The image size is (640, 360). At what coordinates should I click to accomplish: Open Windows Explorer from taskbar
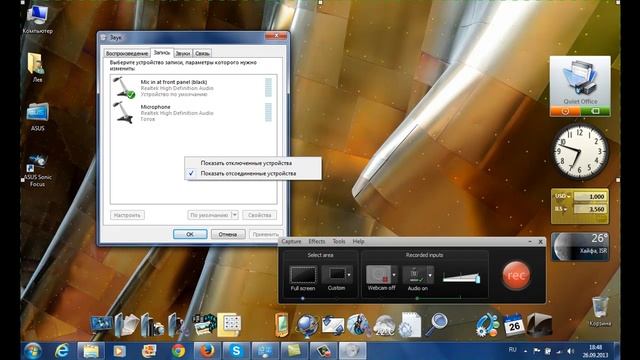tap(91, 351)
